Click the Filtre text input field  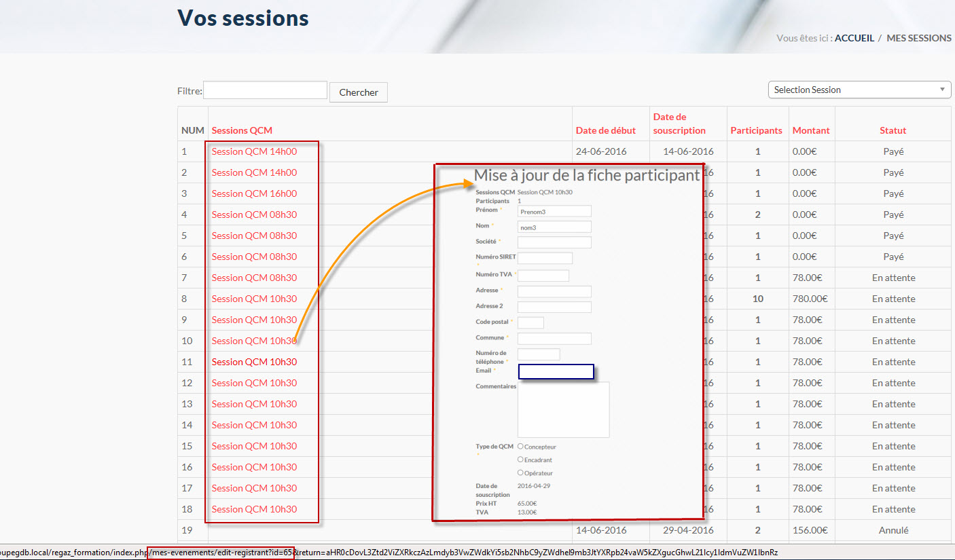click(x=265, y=90)
